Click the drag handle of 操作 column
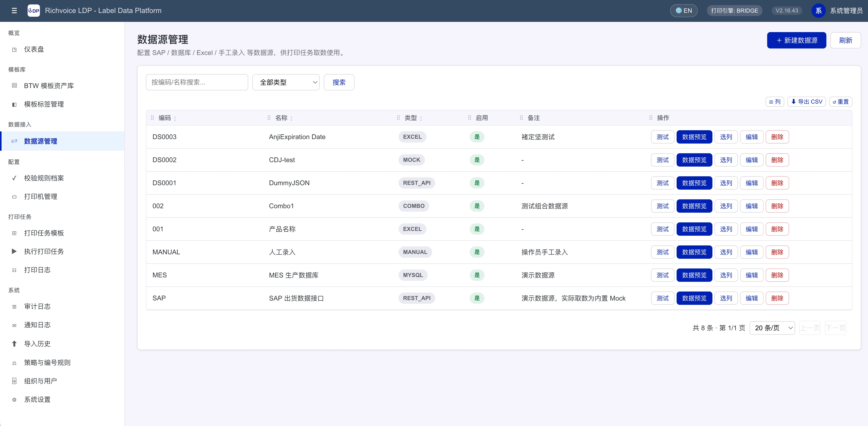Image resolution: width=868 pixels, height=426 pixels. click(x=651, y=118)
